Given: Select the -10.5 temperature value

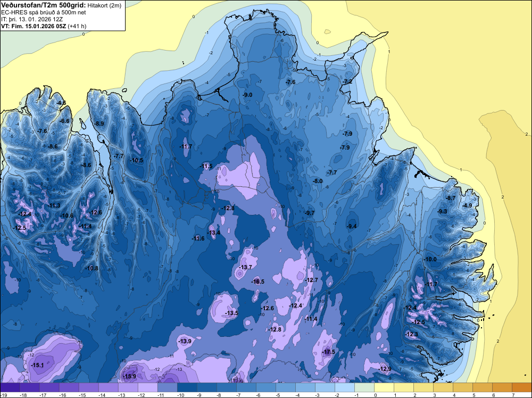Looking at the screenshot, I should [x=137, y=160].
